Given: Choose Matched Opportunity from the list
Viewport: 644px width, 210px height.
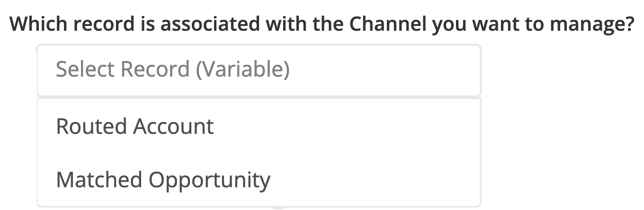Looking at the screenshot, I should 163,180.
